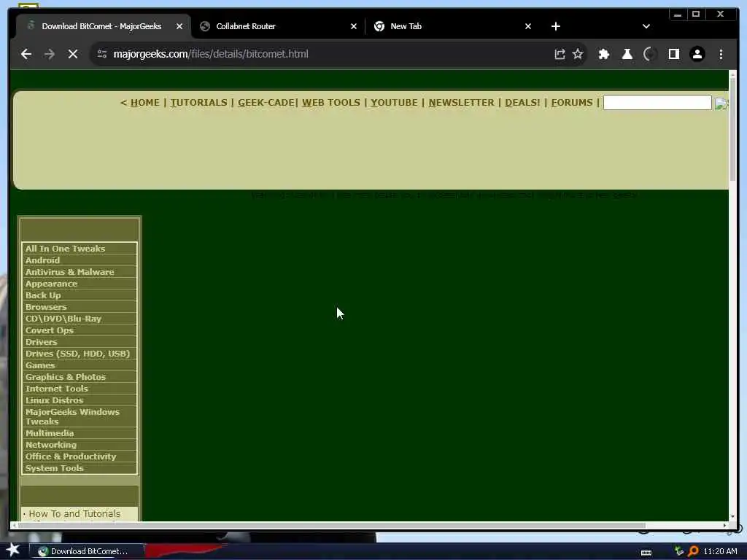Click the keyboard icon in system tray

click(646, 553)
